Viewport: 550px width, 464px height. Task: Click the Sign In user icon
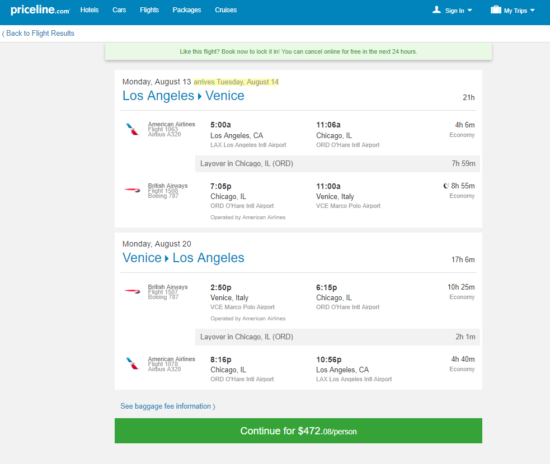tap(436, 10)
